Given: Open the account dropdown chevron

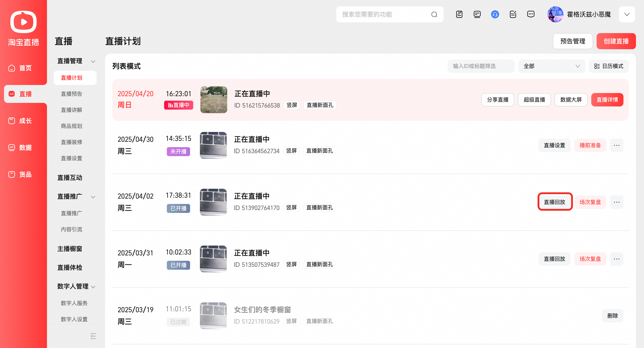Looking at the screenshot, I should pos(627,15).
